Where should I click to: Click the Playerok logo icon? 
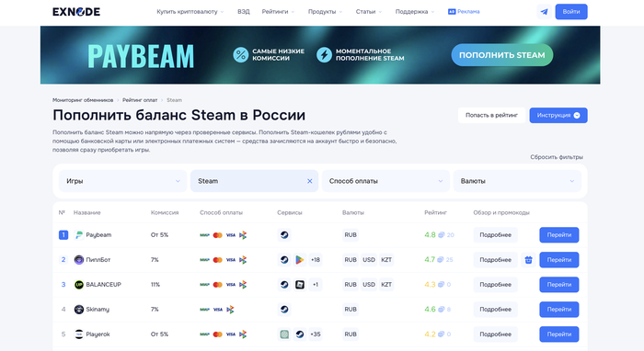79,334
